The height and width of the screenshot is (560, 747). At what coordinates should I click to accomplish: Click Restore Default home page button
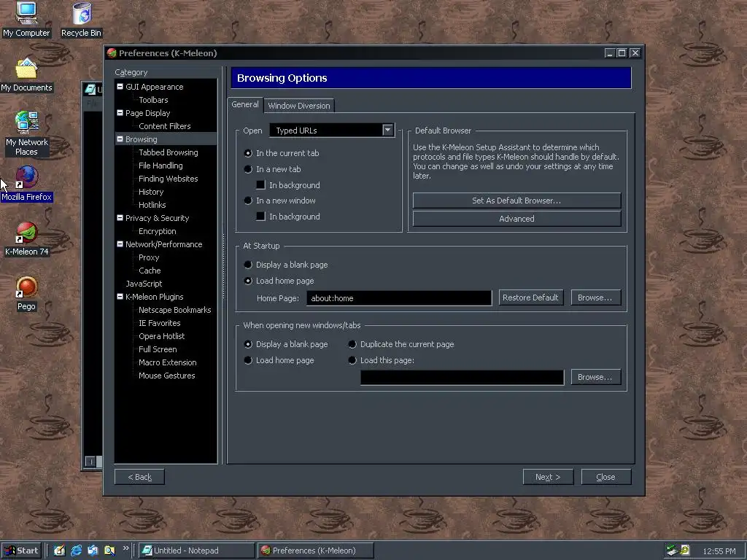click(x=530, y=297)
